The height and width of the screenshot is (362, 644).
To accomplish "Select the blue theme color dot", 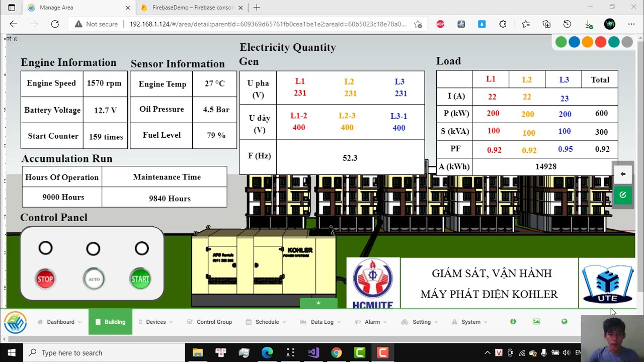I will coord(574,42).
